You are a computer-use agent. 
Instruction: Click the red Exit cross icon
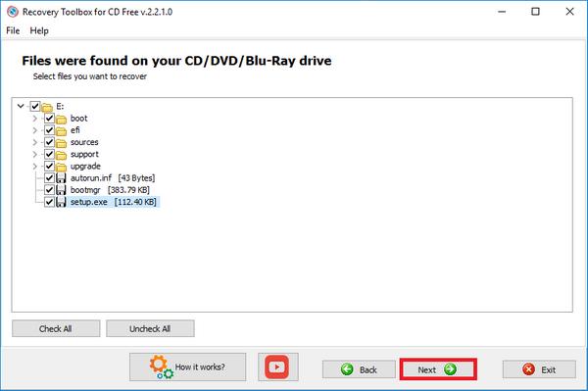529,369
